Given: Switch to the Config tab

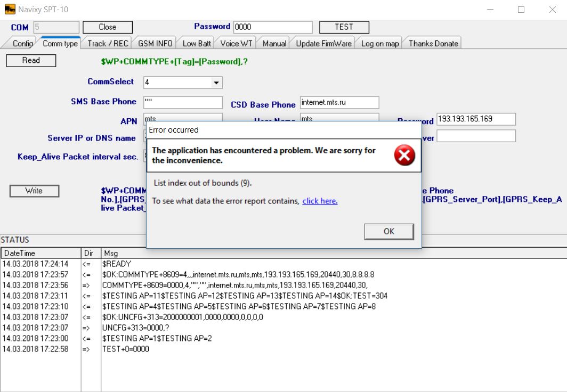Looking at the screenshot, I should pyautogui.click(x=22, y=44).
